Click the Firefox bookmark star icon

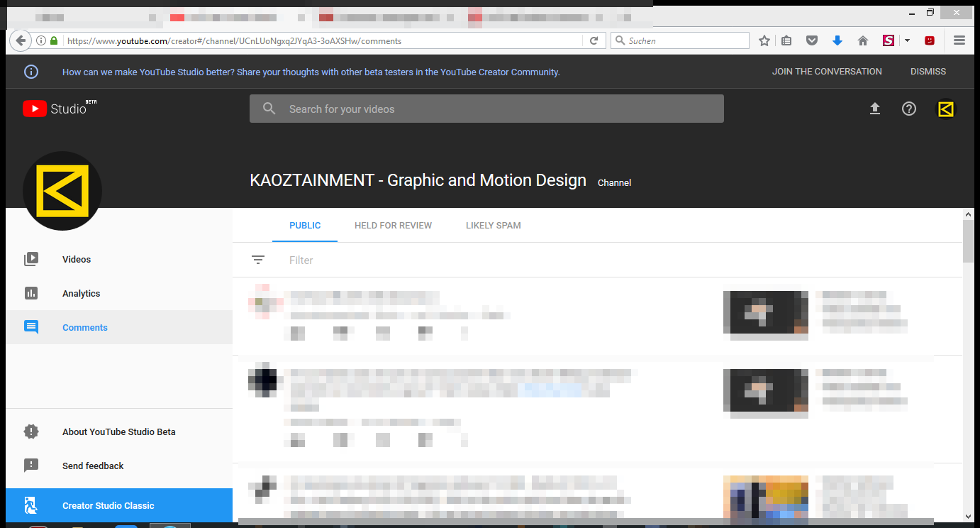tap(764, 41)
